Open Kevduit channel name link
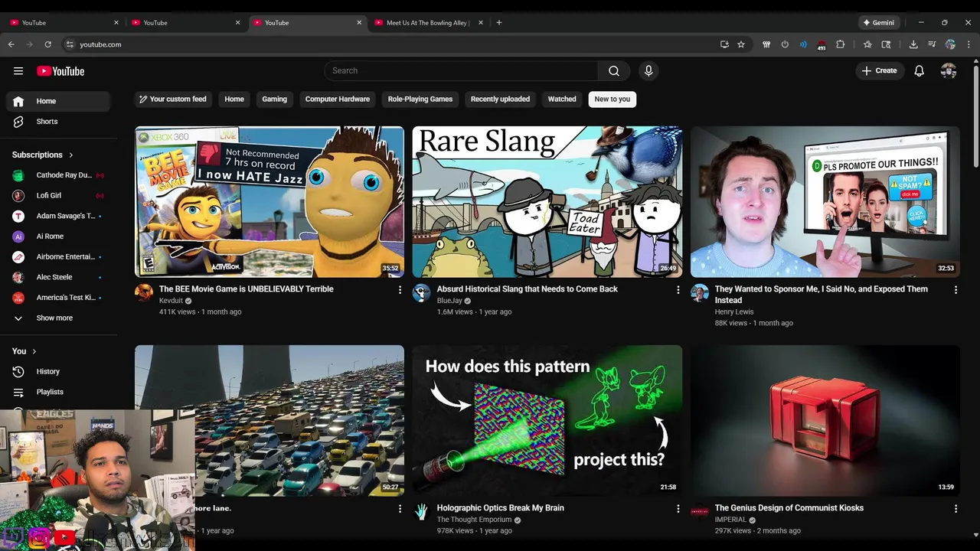This screenshot has height=551, width=980. 171,301
